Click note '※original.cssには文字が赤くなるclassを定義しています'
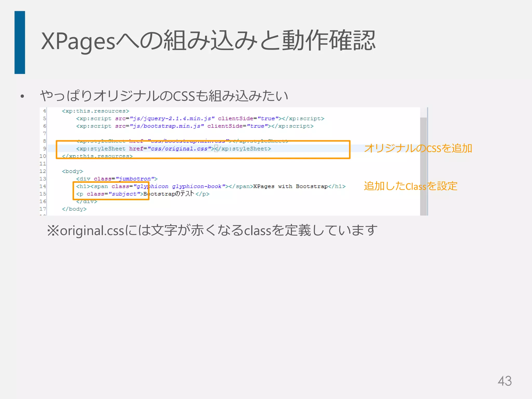 212,230
